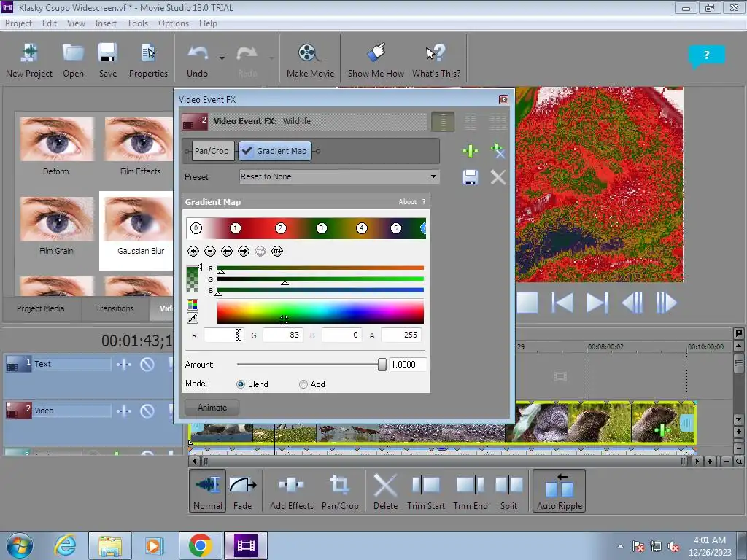747x560 pixels.
Task: Click the distribute gradient points icon
Action: pos(276,251)
